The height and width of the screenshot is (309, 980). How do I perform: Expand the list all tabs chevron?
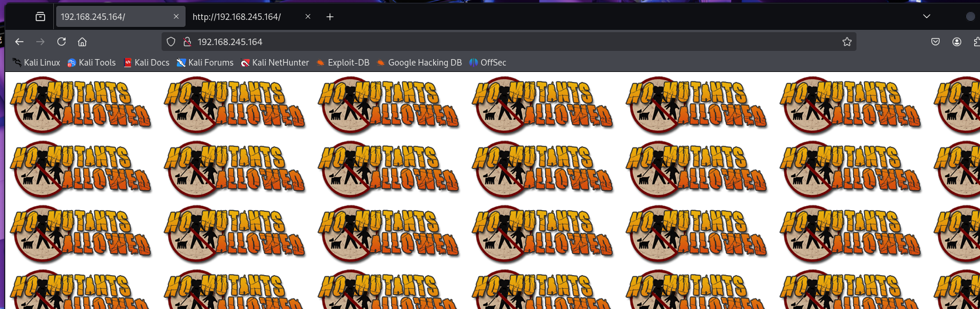[926, 16]
